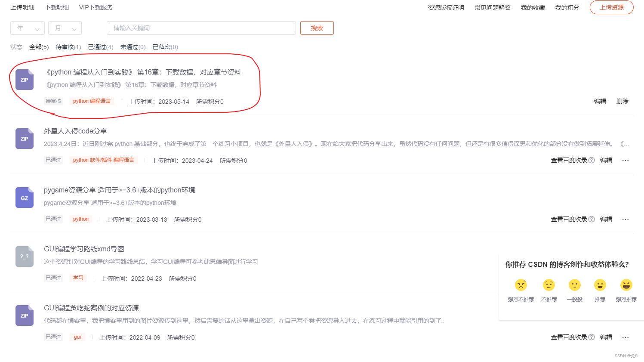Screen dimensions: 644x362
Task: Click the python 编程语言 tag on the pending resource
Action: click(x=92, y=101)
